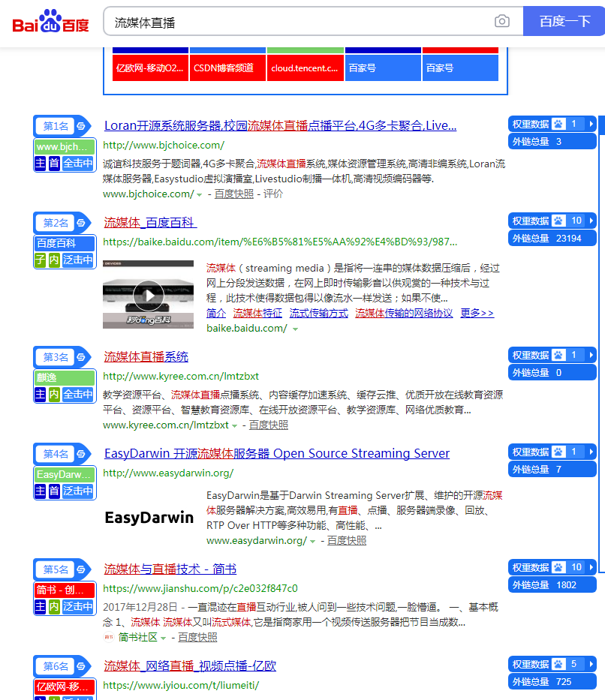This screenshot has height=700, width=605.
Task: Play the 百度百科 video thumbnail
Action: [148, 295]
